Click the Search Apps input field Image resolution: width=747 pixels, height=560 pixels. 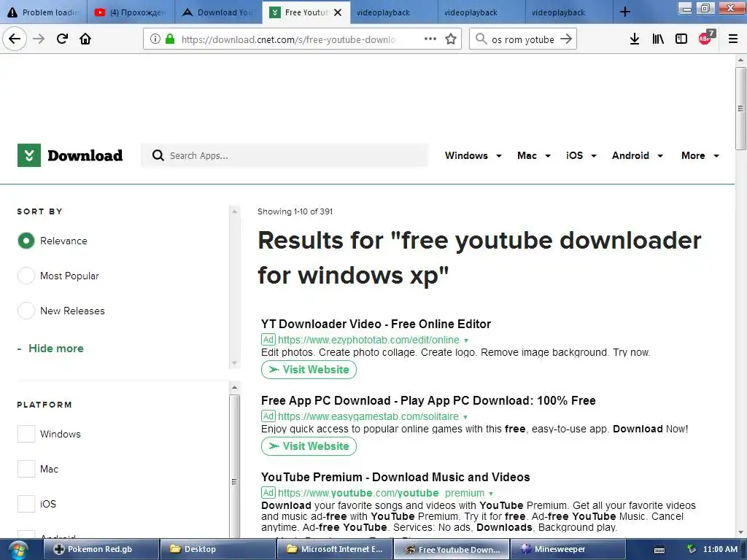[285, 155]
